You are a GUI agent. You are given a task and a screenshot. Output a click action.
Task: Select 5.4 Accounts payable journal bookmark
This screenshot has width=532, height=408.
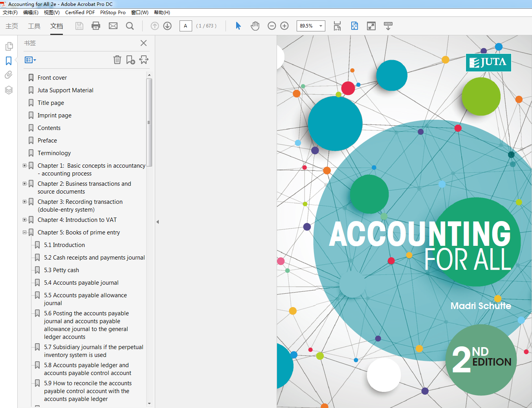pyautogui.click(x=81, y=283)
